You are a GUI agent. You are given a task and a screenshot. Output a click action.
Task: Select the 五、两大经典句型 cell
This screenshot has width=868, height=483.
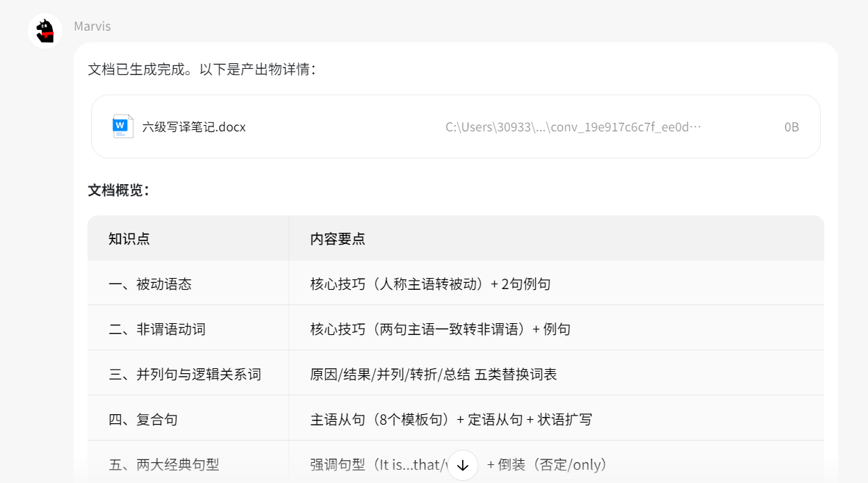click(188, 463)
